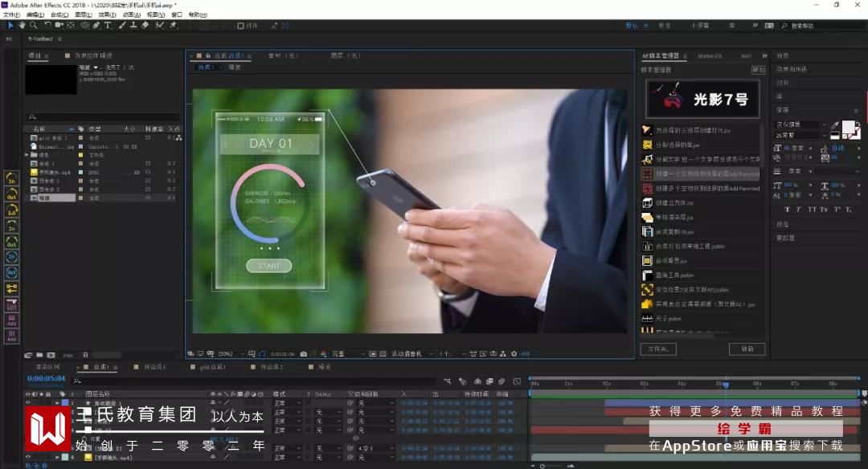The height and width of the screenshot is (469, 868).
Task: Select the Roto Brush tool
Action: (x=160, y=26)
